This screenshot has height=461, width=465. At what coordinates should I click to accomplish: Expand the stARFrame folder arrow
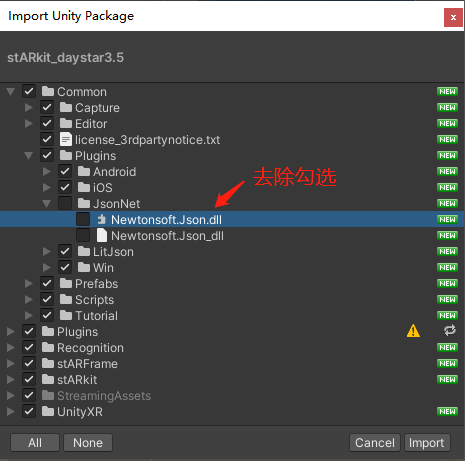pyautogui.click(x=11, y=363)
